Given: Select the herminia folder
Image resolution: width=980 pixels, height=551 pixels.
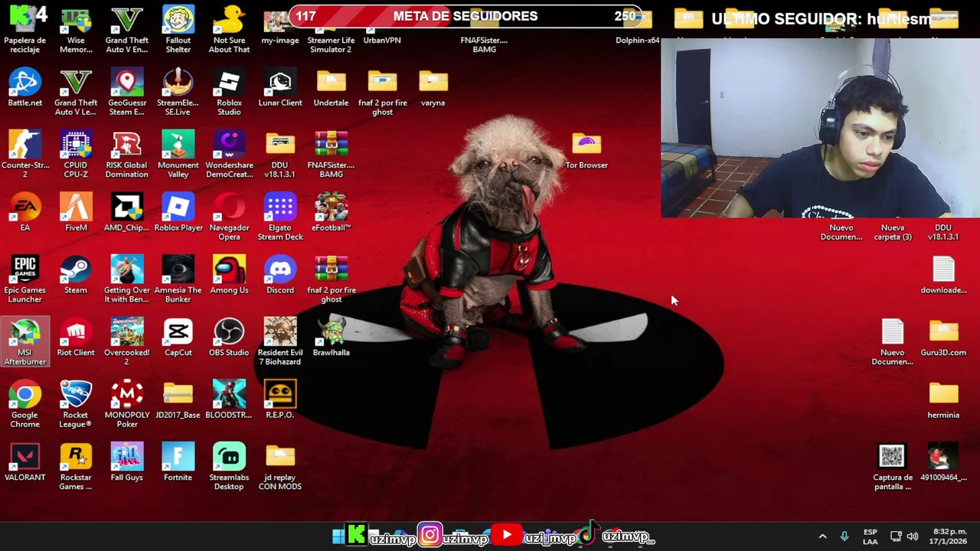Looking at the screenshot, I should 943,400.
